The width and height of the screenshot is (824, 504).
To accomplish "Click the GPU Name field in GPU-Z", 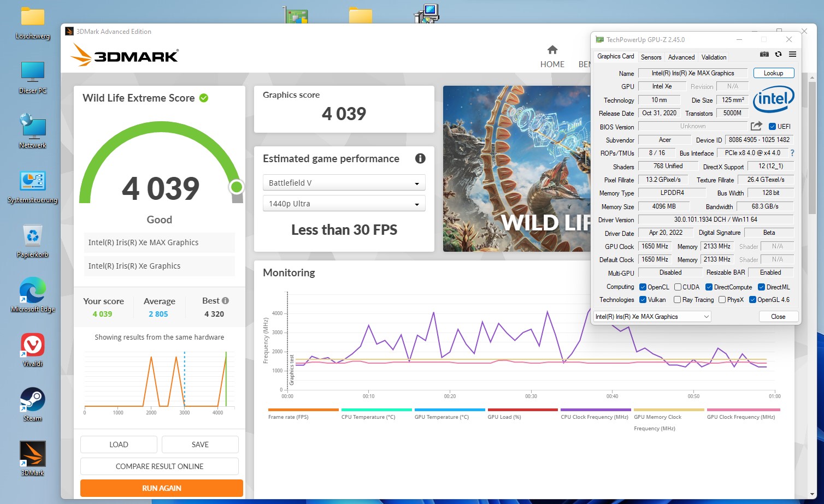I will click(693, 73).
